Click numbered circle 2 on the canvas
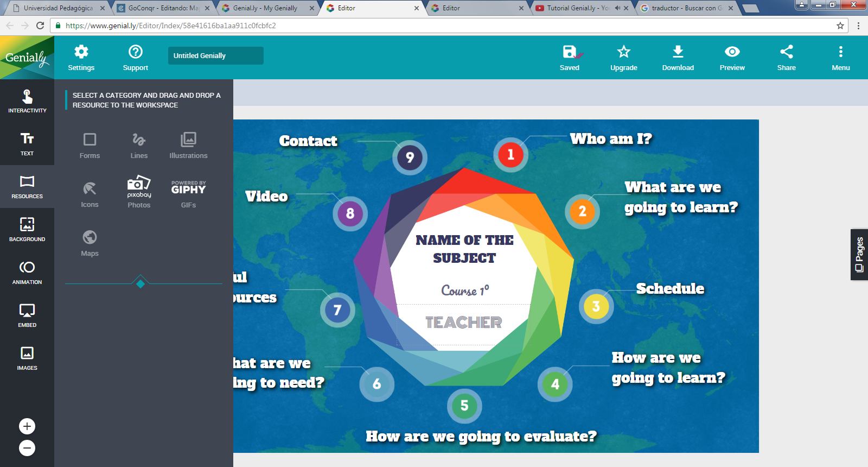Viewport: 868px width, 467px height. pos(582,211)
